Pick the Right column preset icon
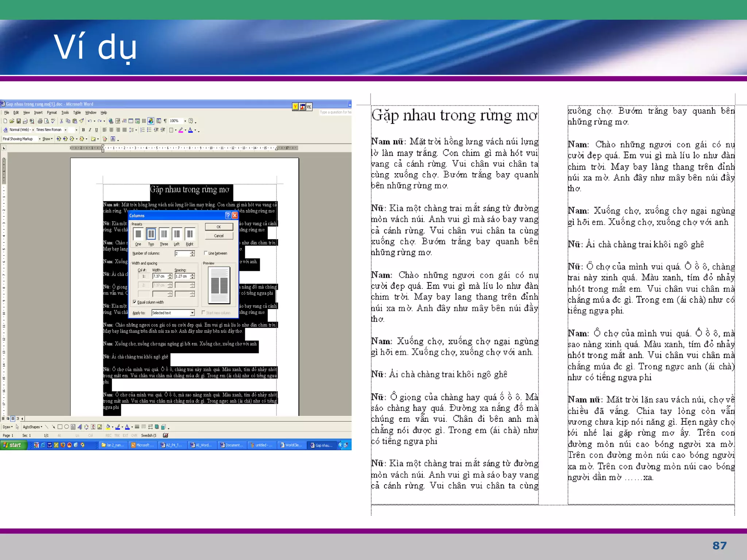747x560 pixels. tap(190, 234)
